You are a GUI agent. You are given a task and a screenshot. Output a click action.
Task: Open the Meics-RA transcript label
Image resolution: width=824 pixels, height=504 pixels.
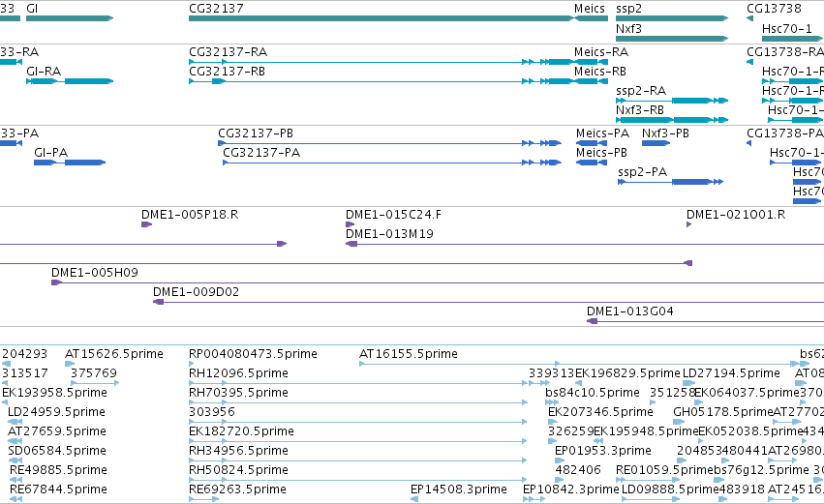tap(601, 52)
